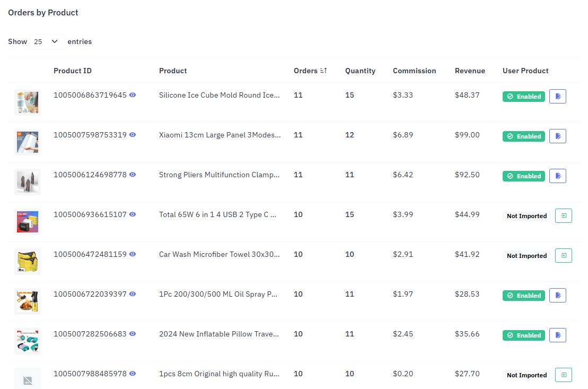Open the Silicone Ice Cube Mold thumbnail
Image resolution: width=588 pixels, height=389 pixels.
pos(28,102)
